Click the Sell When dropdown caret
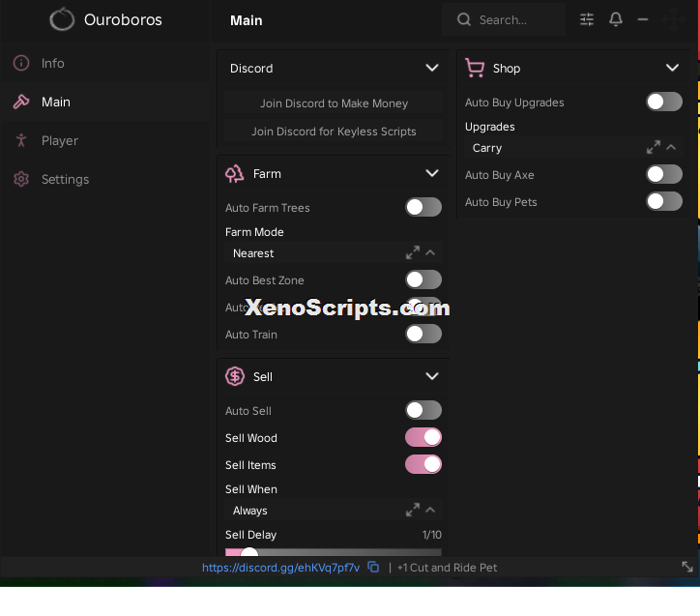The image size is (700, 616). tap(430, 510)
